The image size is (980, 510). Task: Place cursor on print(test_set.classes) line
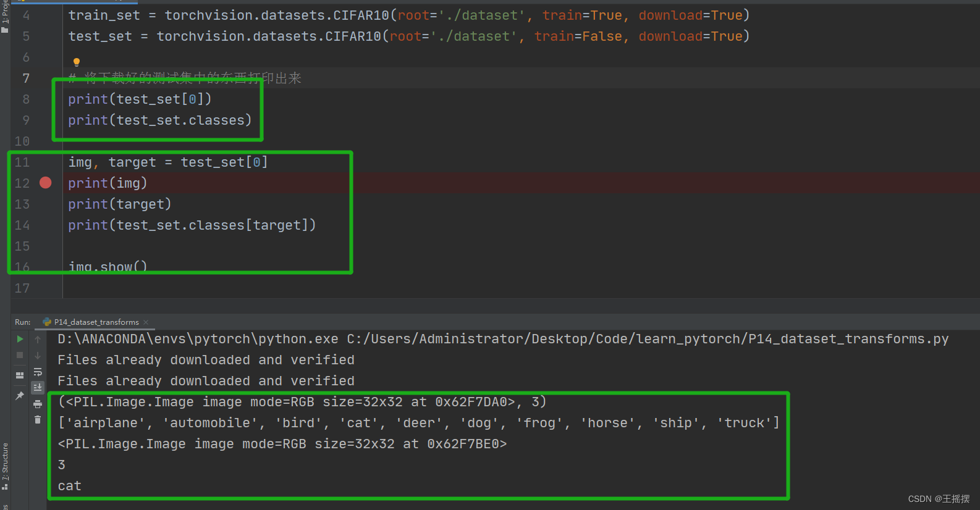click(x=160, y=120)
